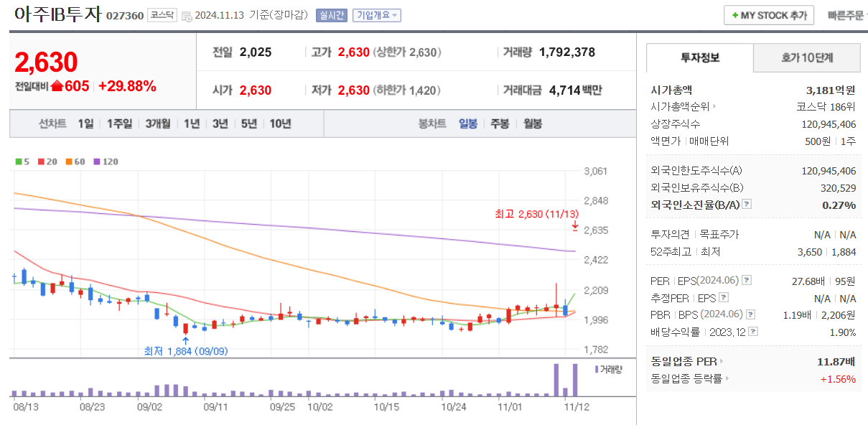Select the 1일 line chart period
Image resolution: width=868 pixels, height=425 pixels.
click(85, 124)
